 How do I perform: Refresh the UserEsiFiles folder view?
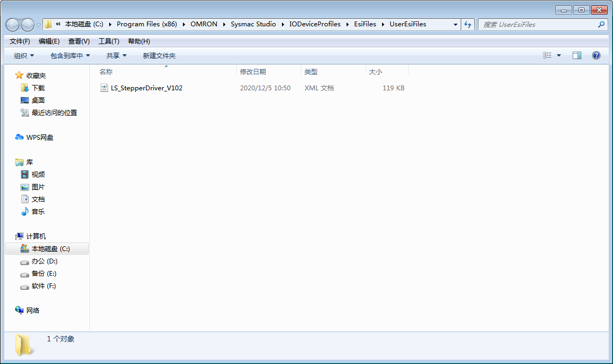(x=468, y=24)
